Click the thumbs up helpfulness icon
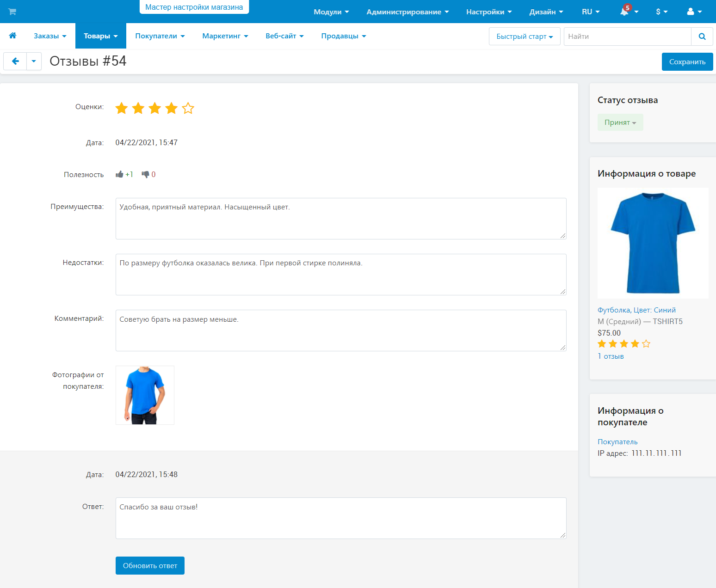The height and width of the screenshot is (588, 716). click(x=120, y=174)
